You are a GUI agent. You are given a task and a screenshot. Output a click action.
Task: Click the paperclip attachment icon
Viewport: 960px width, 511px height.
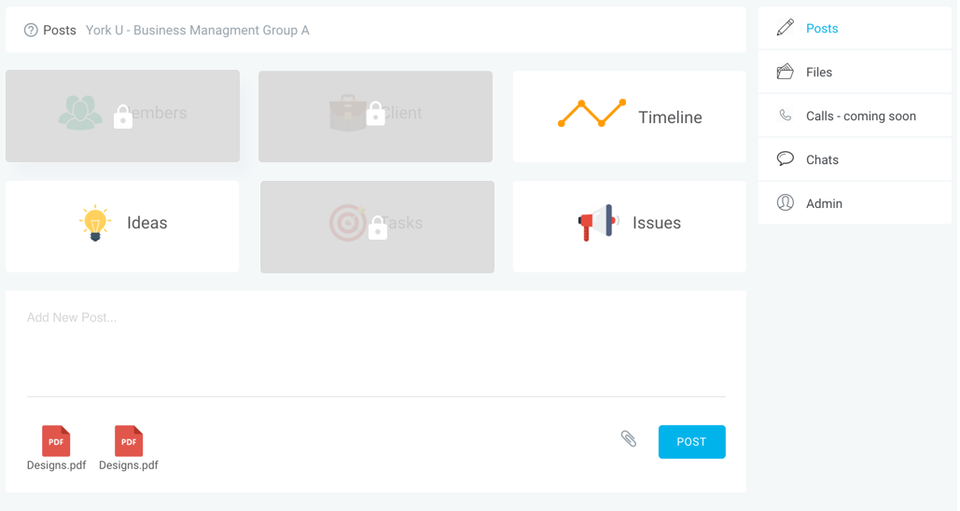(x=628, y=438)
